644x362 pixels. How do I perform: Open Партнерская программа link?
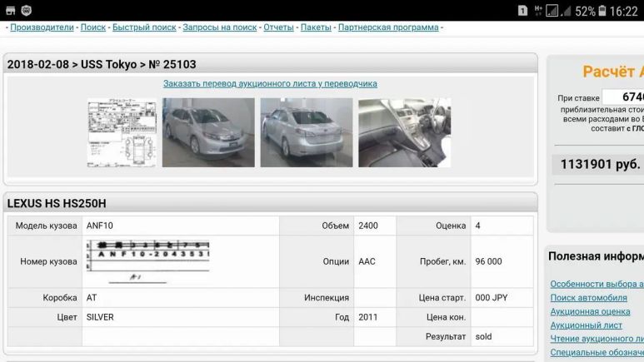click(387, 27)
